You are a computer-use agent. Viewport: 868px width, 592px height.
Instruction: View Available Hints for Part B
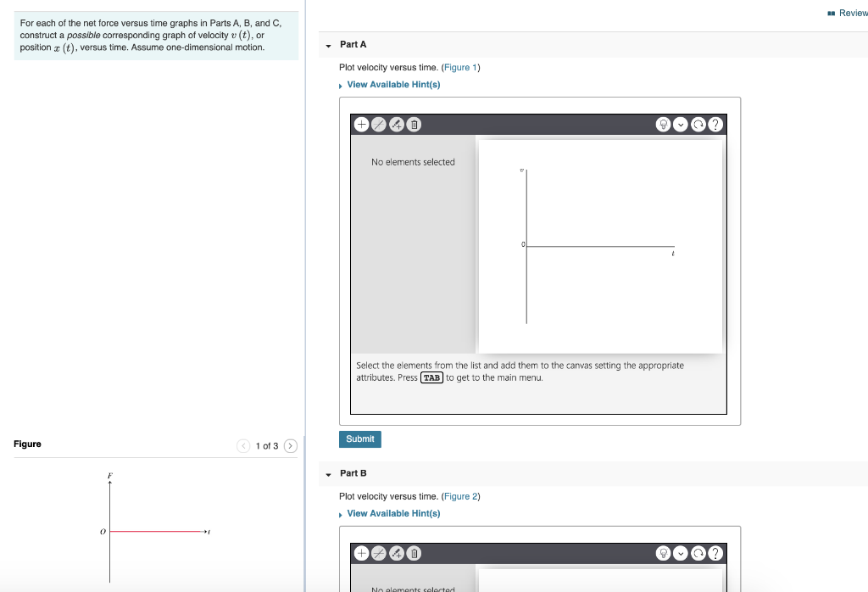(392, 513)
